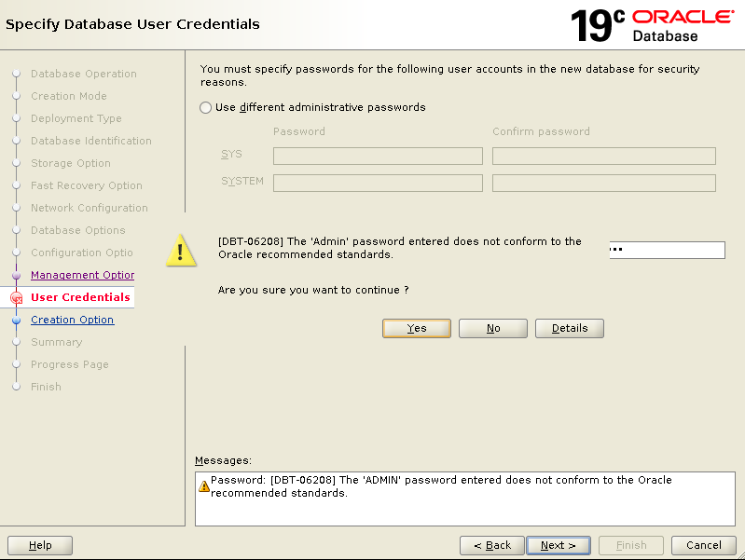Confirm the warning by clicking Yes
This screenshot has height=560, width=745.
pos(416,328)
